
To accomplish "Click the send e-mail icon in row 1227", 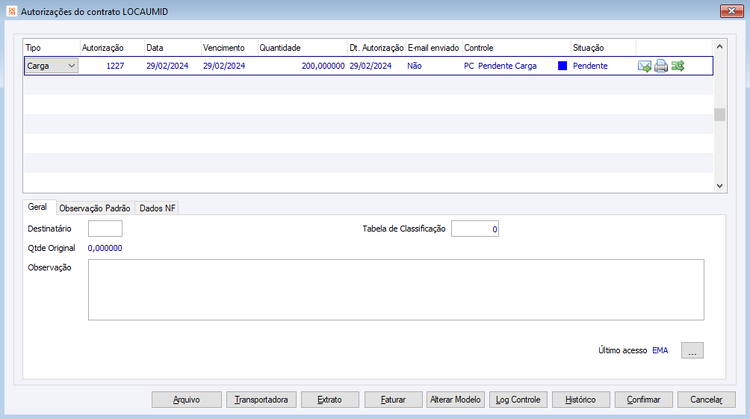I will [644, 66].
